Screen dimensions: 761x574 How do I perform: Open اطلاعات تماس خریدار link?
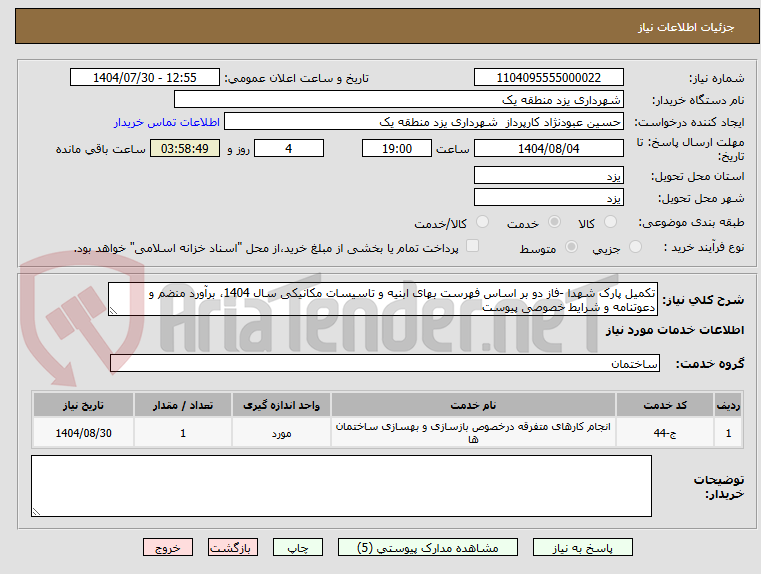(167, 122)
